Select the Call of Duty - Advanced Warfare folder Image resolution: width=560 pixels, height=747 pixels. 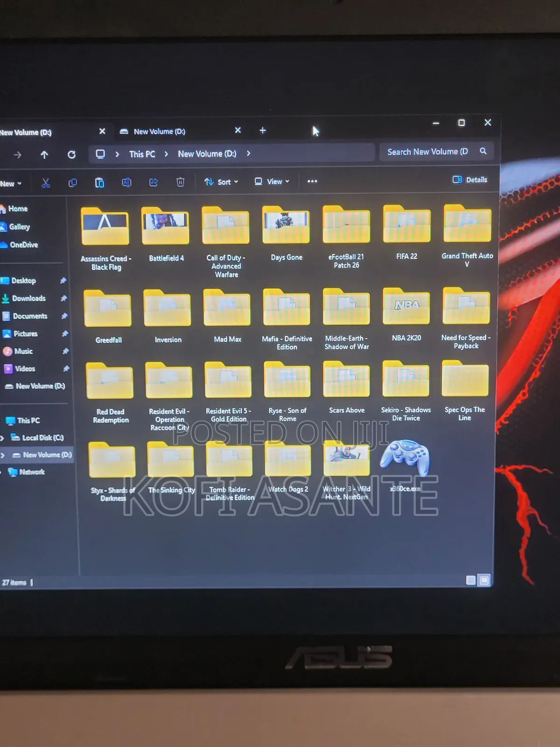tap(226, 242)
